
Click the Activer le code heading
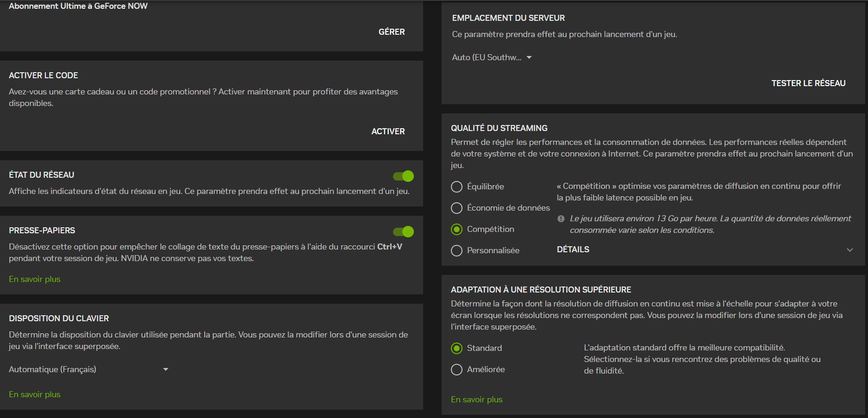point(44,75)
